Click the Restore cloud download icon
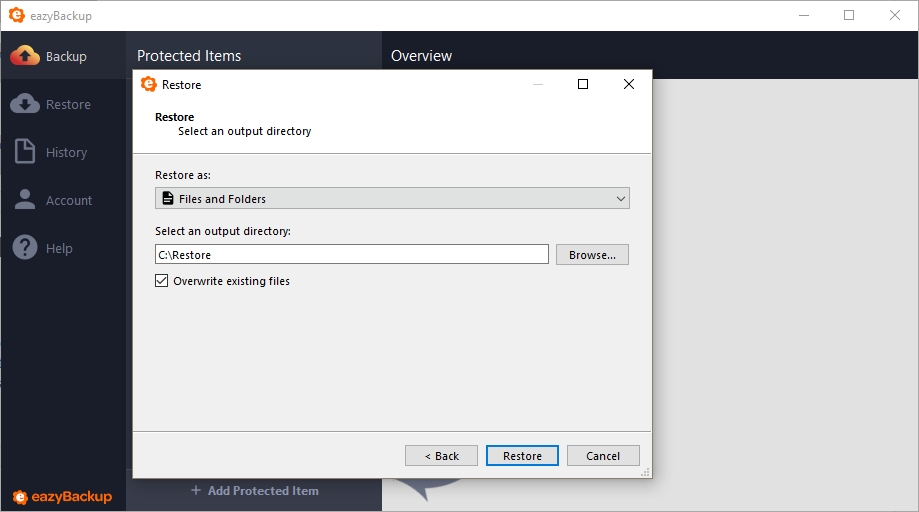The image size is (919, 512). tap(25, 104)
